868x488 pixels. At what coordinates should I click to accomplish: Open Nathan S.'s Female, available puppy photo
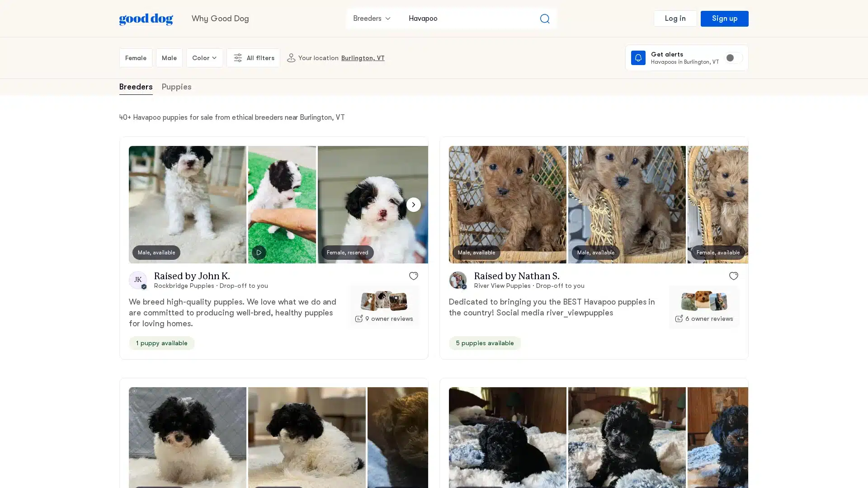(x=717, y=205)
